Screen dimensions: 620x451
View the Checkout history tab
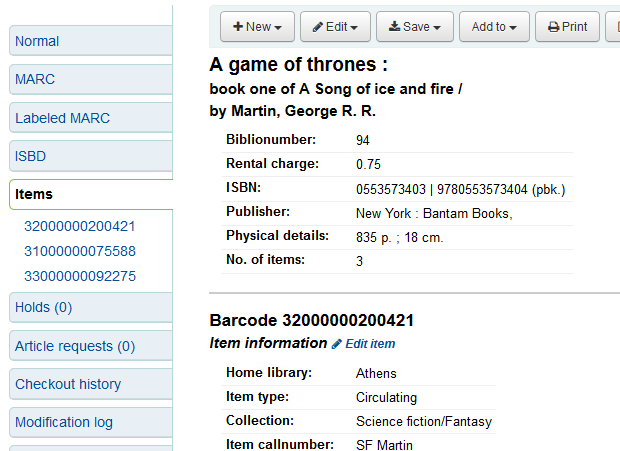68,384
